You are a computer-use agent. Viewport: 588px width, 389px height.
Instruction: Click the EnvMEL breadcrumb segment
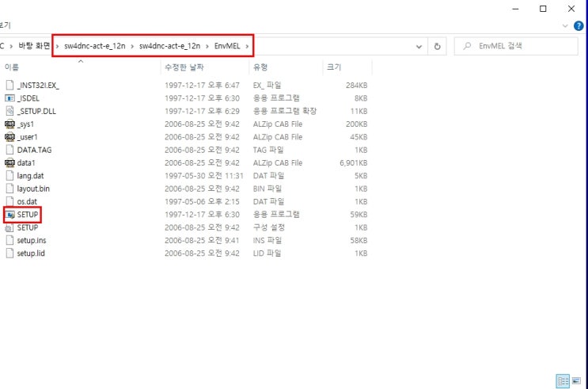pos(227,46)
